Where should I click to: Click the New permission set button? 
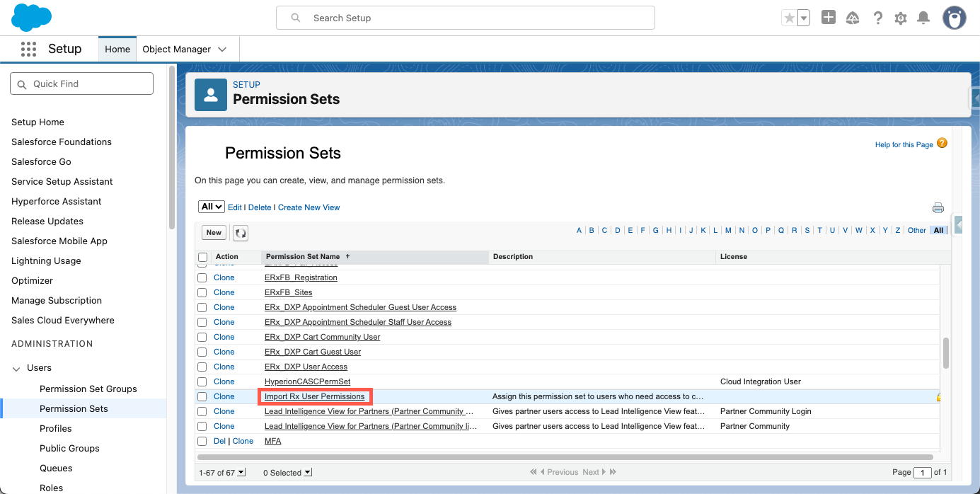click(x=214, y=232)
